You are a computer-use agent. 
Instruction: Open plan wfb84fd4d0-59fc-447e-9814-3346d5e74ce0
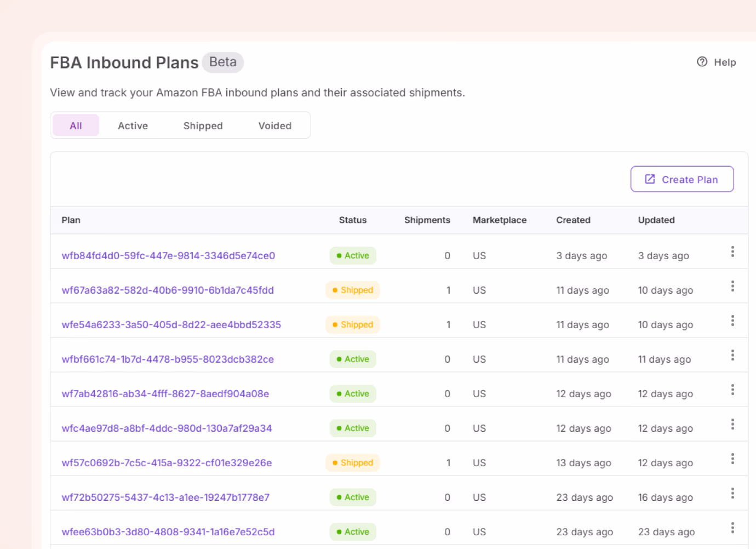click(x=168, y=255)
